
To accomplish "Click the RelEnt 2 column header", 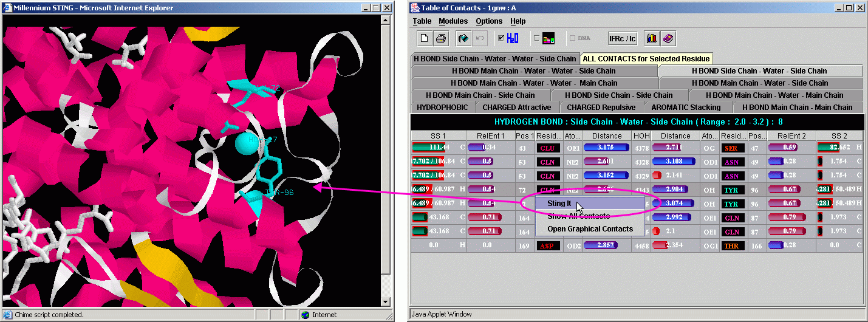I will 791,136.
